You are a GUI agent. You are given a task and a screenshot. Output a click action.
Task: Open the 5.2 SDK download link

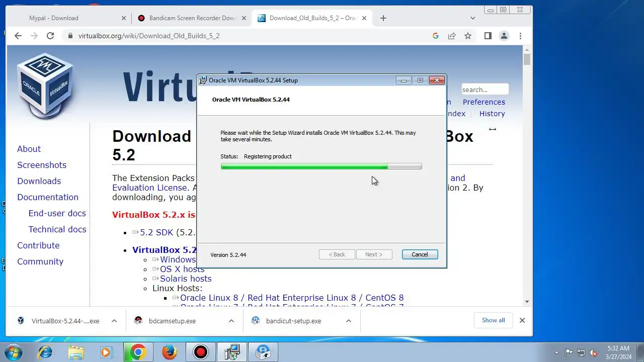(156, 232)
